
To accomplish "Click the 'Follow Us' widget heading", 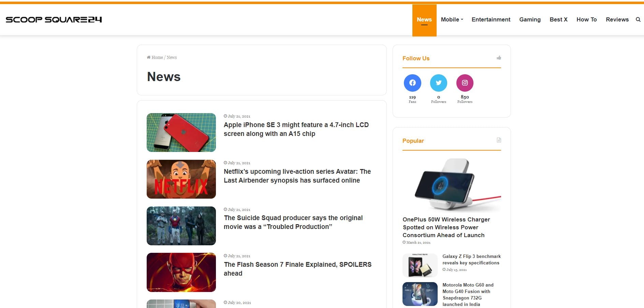I will pos(416,58).
